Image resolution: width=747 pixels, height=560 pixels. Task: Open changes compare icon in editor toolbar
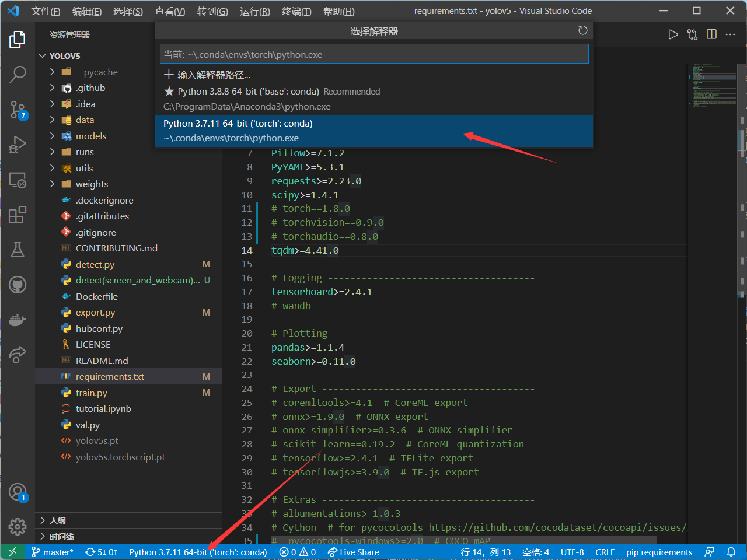pos(692,34)
